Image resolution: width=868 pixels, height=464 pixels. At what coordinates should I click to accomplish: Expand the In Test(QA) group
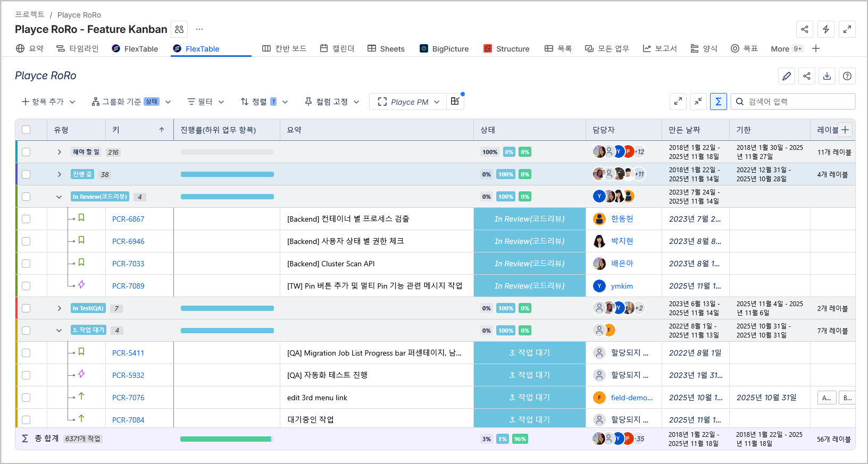coord(59,308)
